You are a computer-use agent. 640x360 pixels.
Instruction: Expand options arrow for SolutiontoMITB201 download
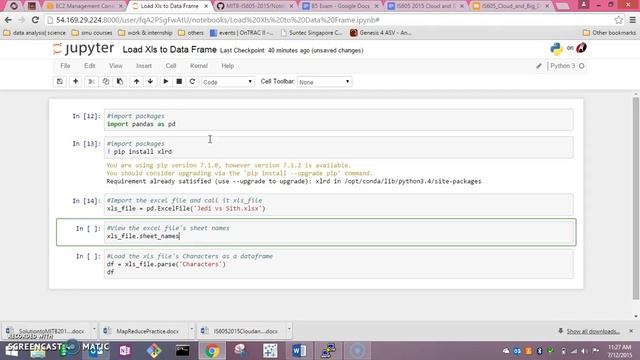coord(94,329)
